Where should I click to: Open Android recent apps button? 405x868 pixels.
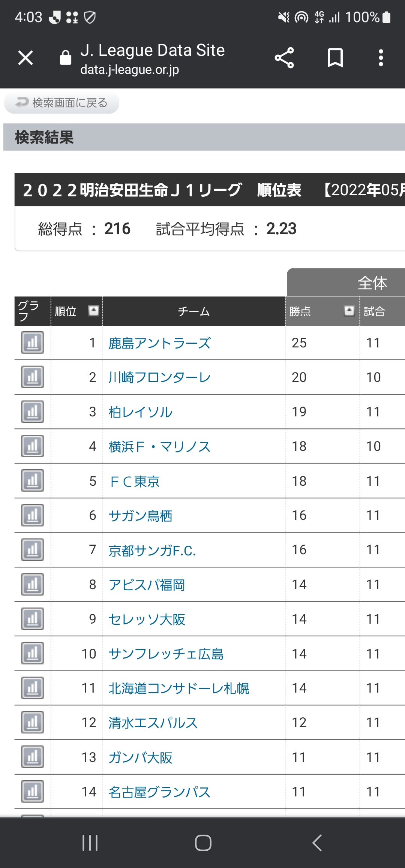90,843
